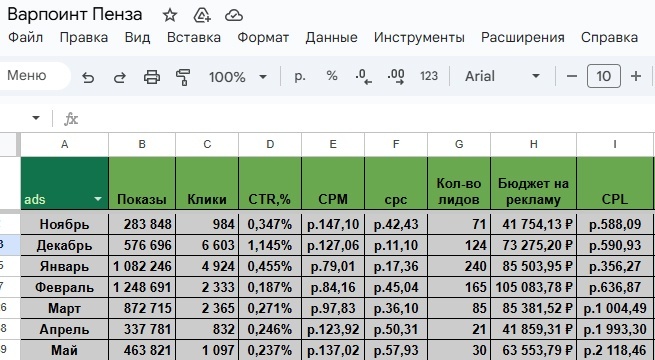This screenshot has height=360, width=655.
Task: Select column D header
Action: coord(270,145)
